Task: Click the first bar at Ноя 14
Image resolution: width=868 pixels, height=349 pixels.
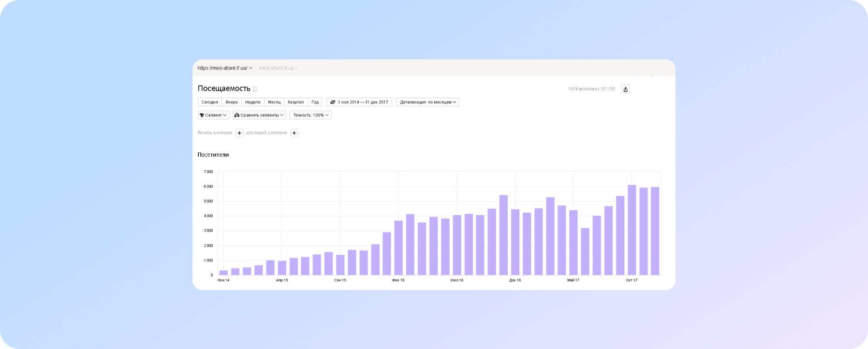Action: click(223, 273)
